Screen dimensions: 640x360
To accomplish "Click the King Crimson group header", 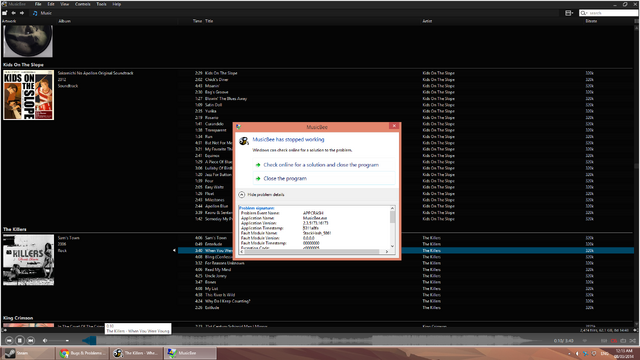I will coord(18,318).
